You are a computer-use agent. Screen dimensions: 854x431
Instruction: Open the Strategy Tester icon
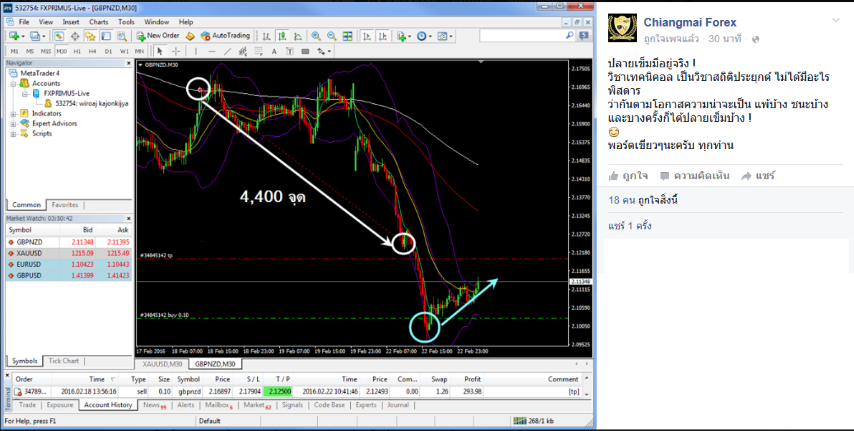pyautogui.click(x=122, y=36)
